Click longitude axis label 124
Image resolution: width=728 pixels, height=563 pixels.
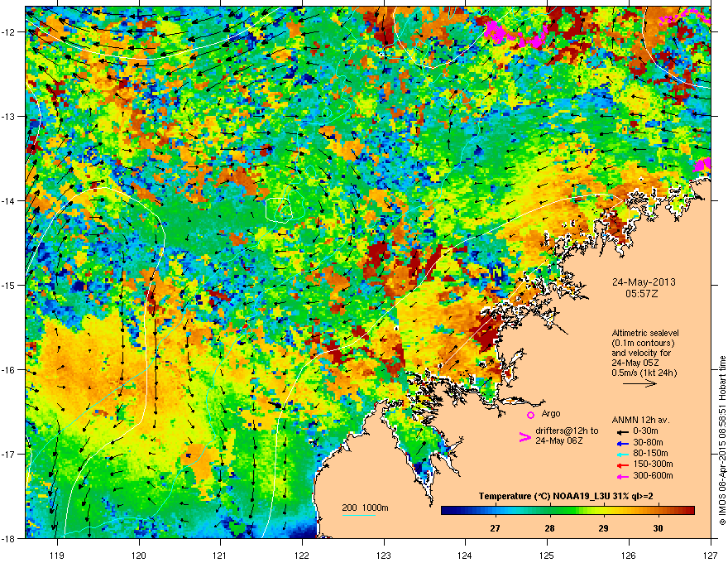click(x=465, y=555)
